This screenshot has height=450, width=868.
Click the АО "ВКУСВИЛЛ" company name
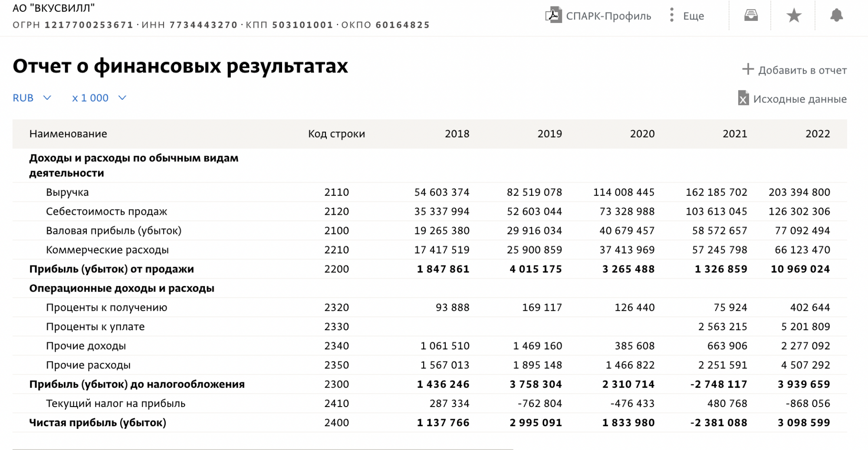click(x=54, y=8)
